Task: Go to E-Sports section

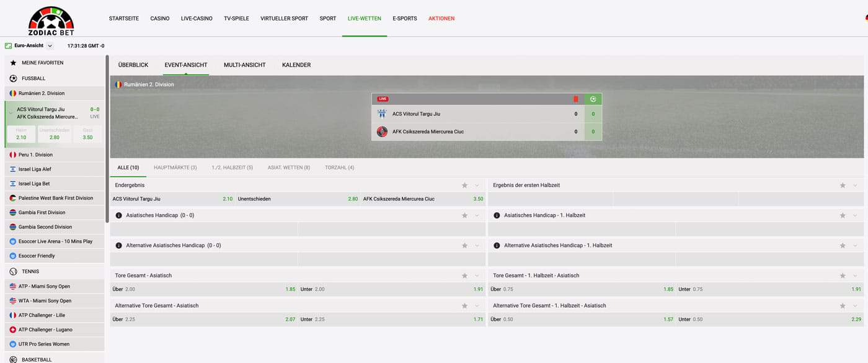Action: pyautogui.click(x=405, y=19)
